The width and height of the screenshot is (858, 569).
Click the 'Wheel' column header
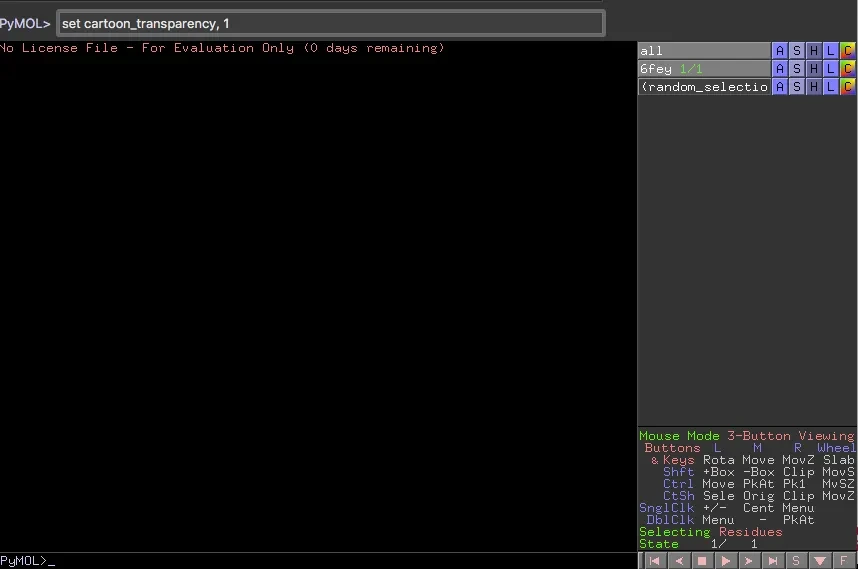pyautogui.click(x=836, y=448)
